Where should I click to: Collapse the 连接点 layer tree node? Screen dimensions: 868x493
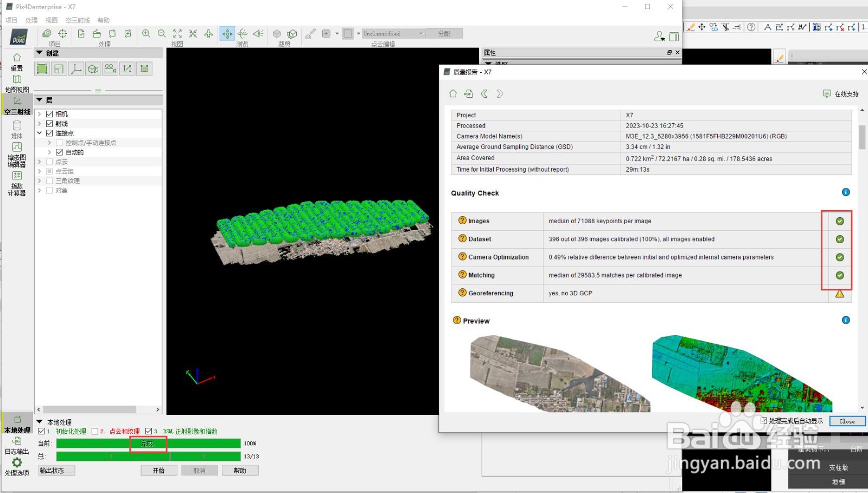(40, 133)
